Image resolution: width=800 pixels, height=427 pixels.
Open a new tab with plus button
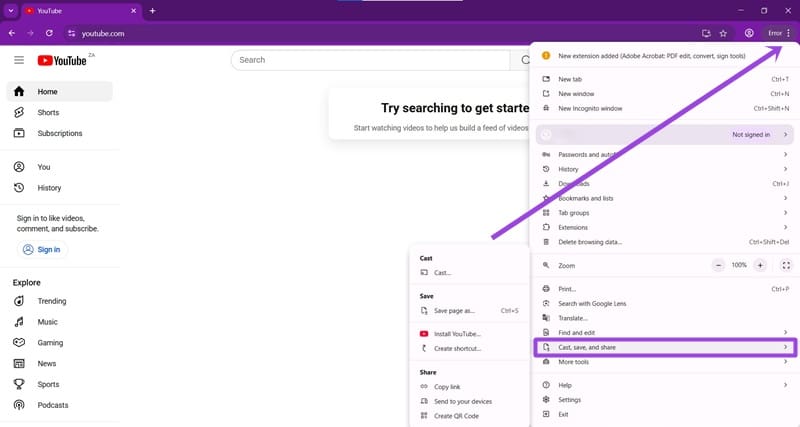[x=153, y=11]
